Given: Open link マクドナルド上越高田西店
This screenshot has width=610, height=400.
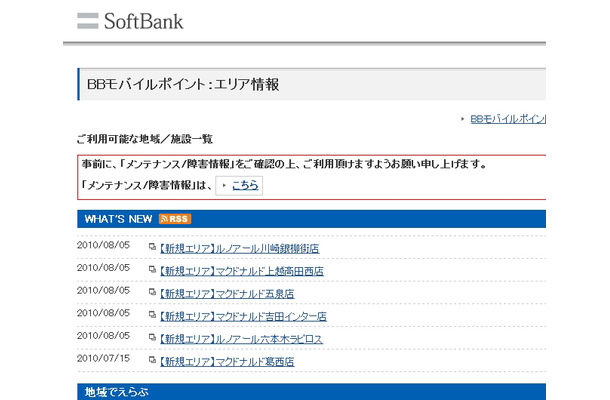Looking at the screenshot, I should pos(242,271).
